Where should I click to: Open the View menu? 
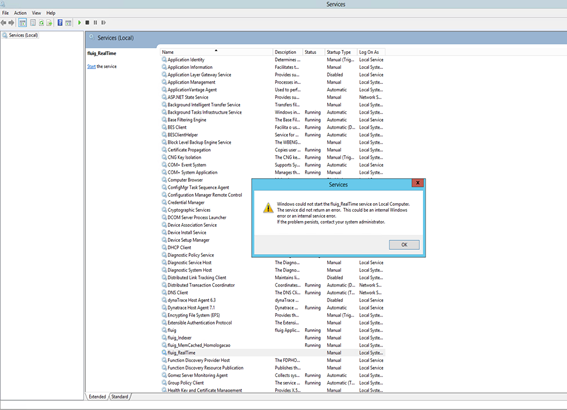coord(36,13)
